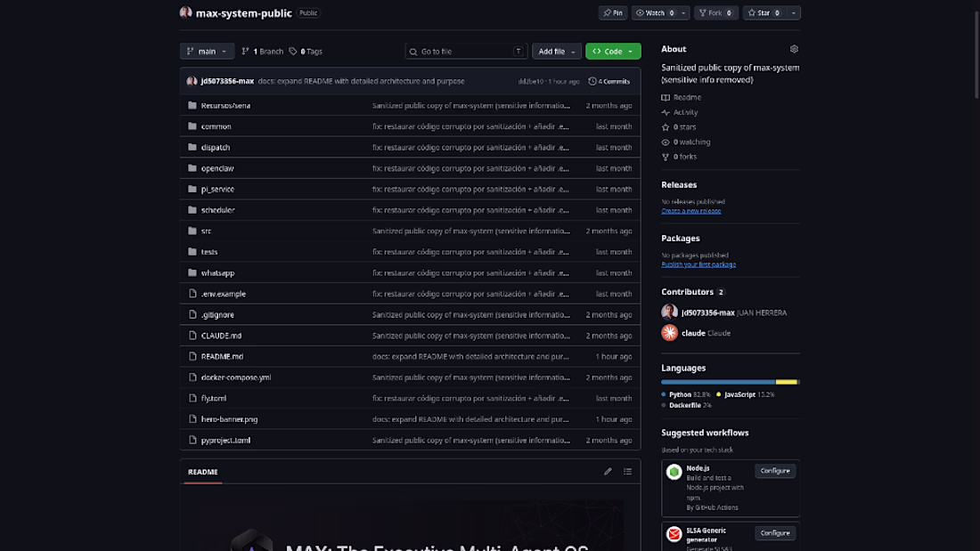This screenshot has width=980, height=551.
Task: Click the max-system-public repository title
Action: [x=244, y=13]
